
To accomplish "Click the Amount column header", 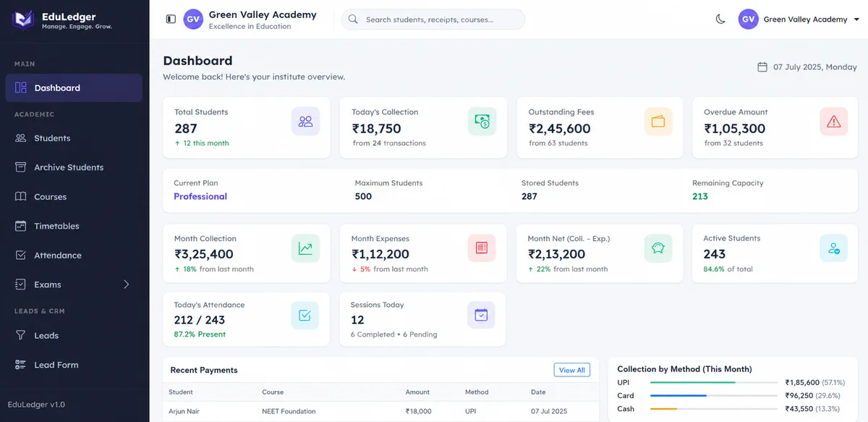I will tap(417, 392).
